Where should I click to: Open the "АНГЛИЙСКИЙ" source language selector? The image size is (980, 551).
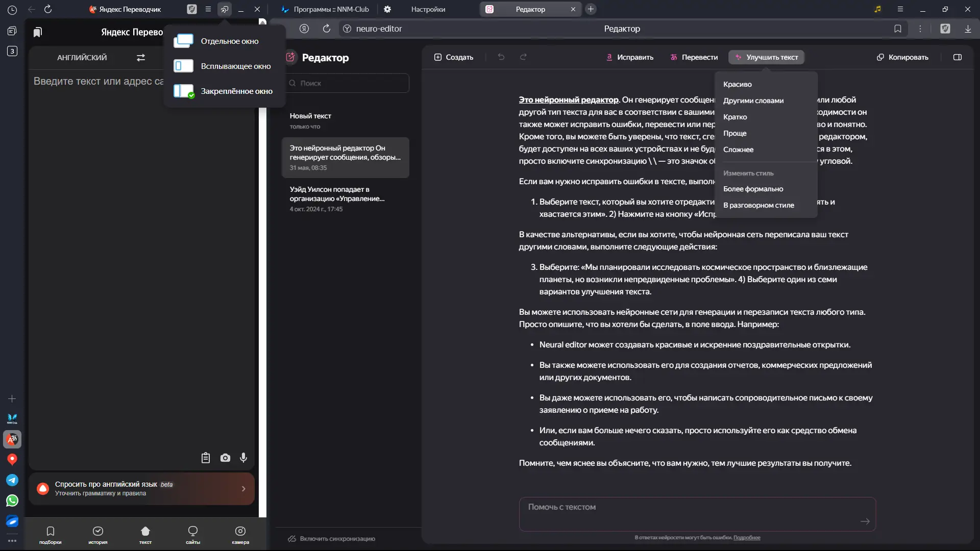tap(82, 58)
